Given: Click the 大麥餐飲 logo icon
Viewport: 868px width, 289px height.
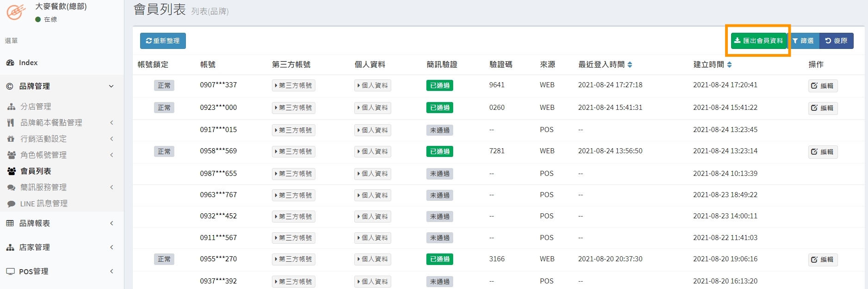Looking at the screenshot, I should [16, 12].
